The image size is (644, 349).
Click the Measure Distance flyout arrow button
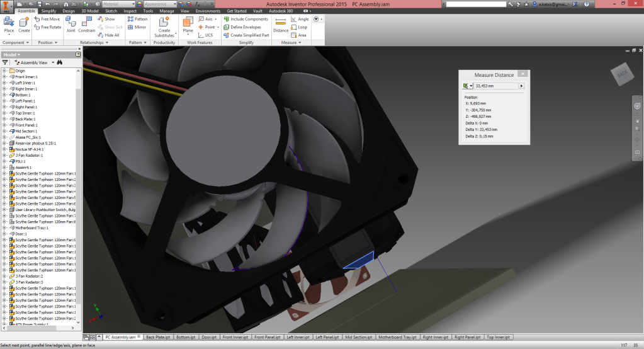[x=521, y=86]
